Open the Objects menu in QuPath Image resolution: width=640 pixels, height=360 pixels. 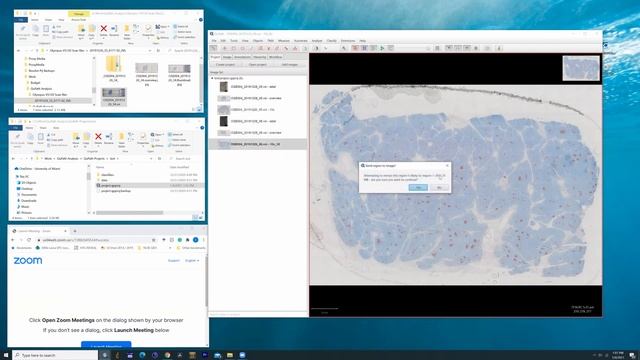(258, 41)
